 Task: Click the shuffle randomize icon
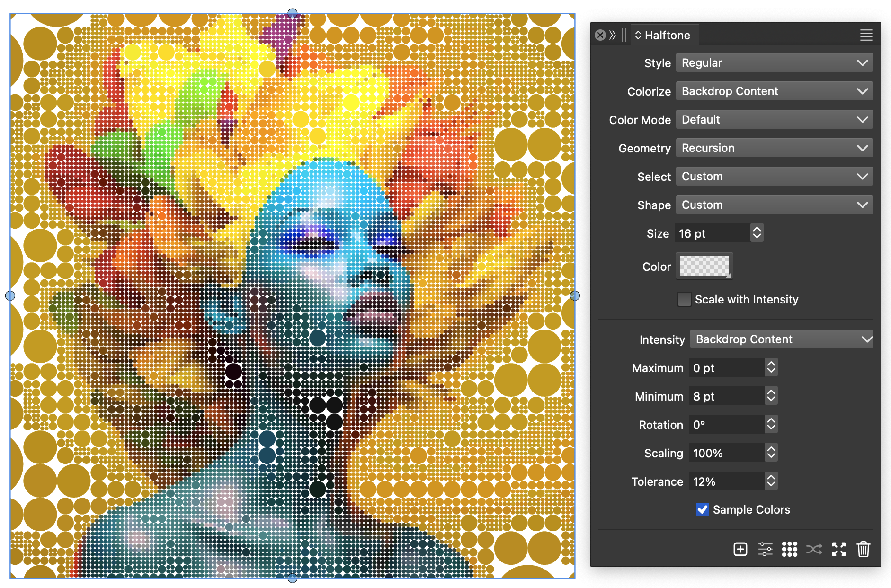814,549
